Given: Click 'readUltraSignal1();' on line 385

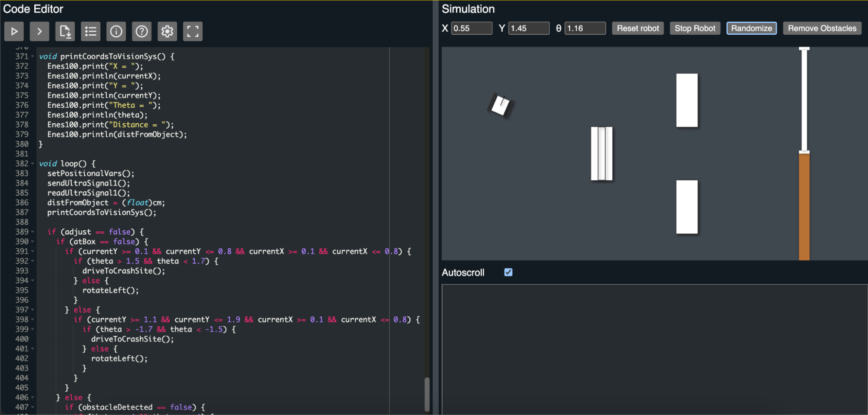Looking at the screenshot, I should [x=89, y=193].
